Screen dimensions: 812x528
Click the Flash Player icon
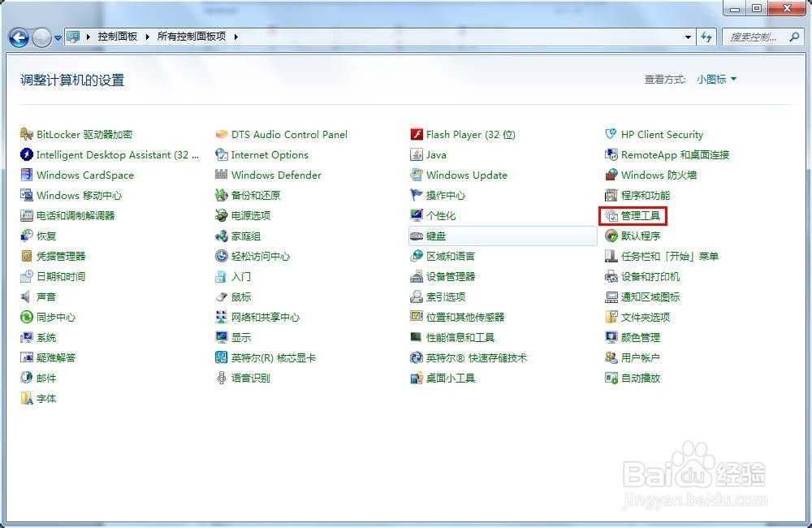[417, 134]
